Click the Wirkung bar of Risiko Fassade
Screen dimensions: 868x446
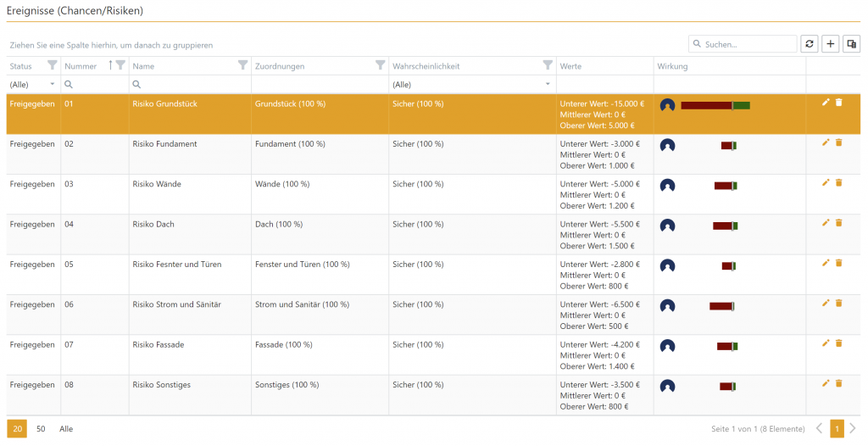click(x=726, y=346)
